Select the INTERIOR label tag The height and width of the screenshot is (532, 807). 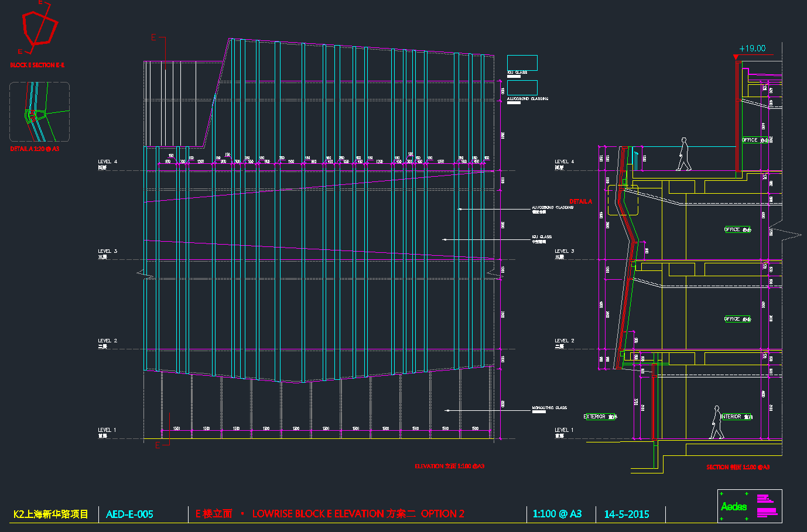[x=737, y=417]
